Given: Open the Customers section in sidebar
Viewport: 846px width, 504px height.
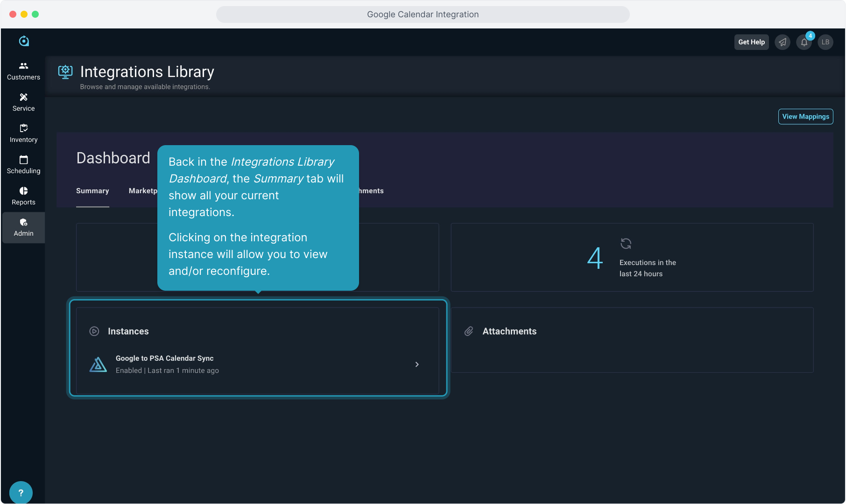Looking at the screenshot, I should pyautogui.click(x=23, y=71).
